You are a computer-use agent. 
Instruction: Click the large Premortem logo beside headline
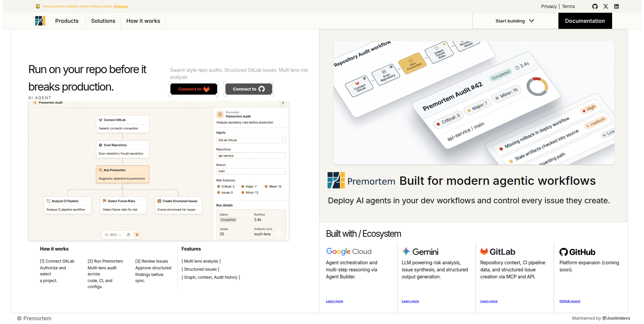(x=336, y=180)
